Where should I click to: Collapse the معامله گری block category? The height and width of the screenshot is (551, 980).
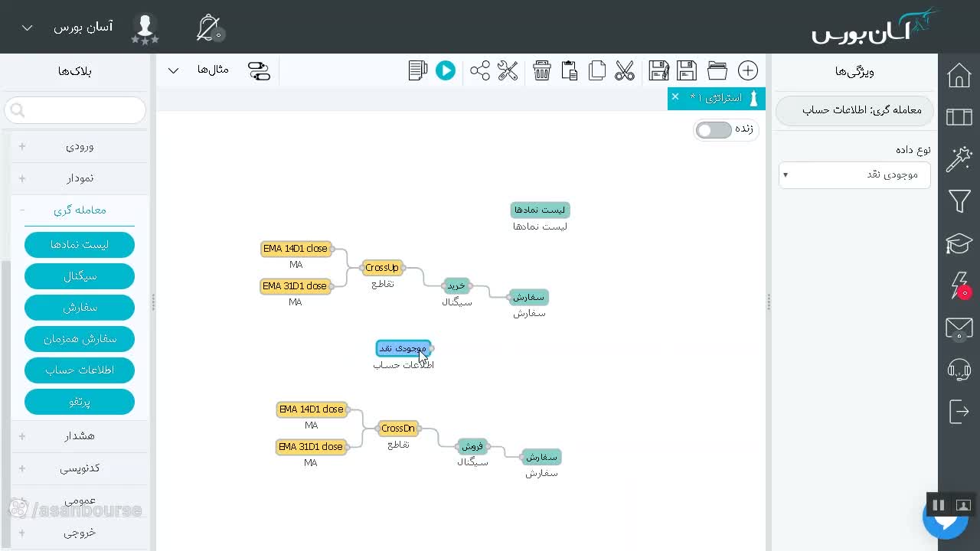pos(79,210)
